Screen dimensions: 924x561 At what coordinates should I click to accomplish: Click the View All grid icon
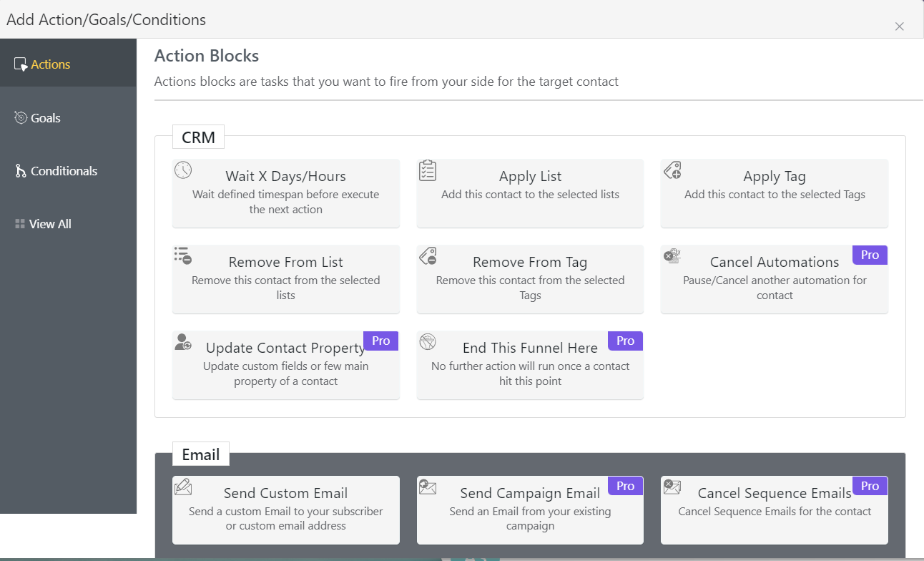pos(20,224)
